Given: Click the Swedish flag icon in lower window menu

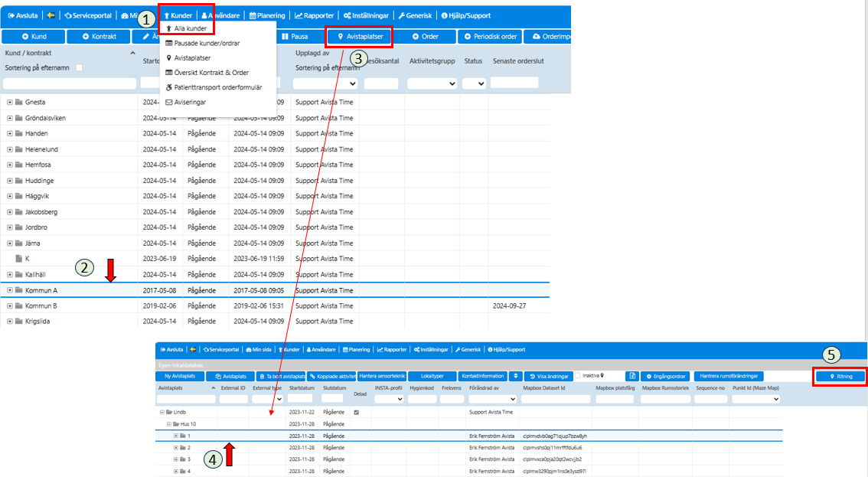Looking at the screenshot, I should pyautogui.click(x=193, y=350).
